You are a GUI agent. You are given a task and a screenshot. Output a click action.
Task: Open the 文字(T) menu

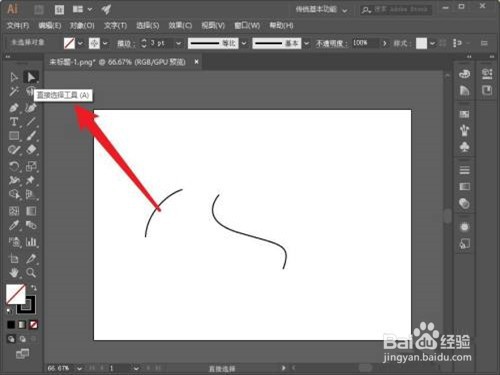115,26
